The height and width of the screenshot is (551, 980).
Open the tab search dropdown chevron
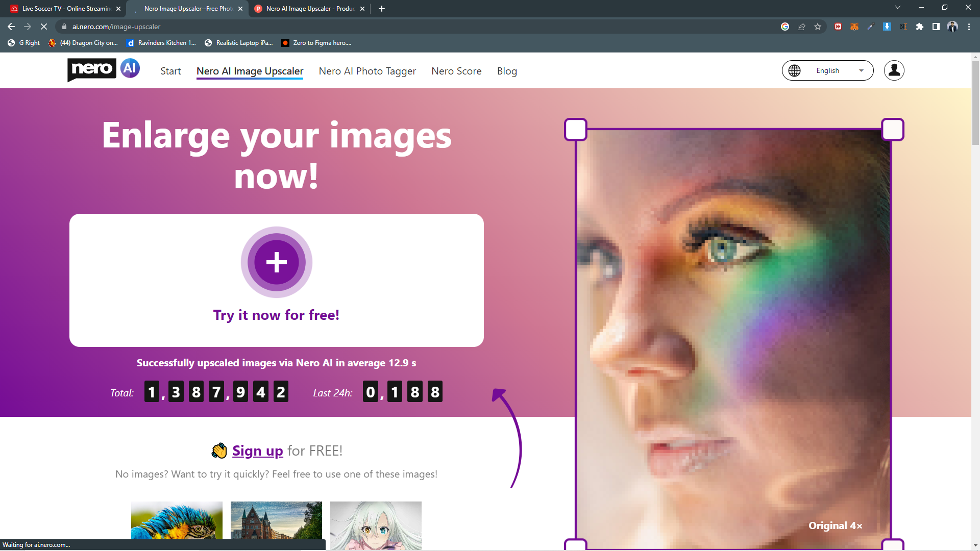tap(897, 7)
